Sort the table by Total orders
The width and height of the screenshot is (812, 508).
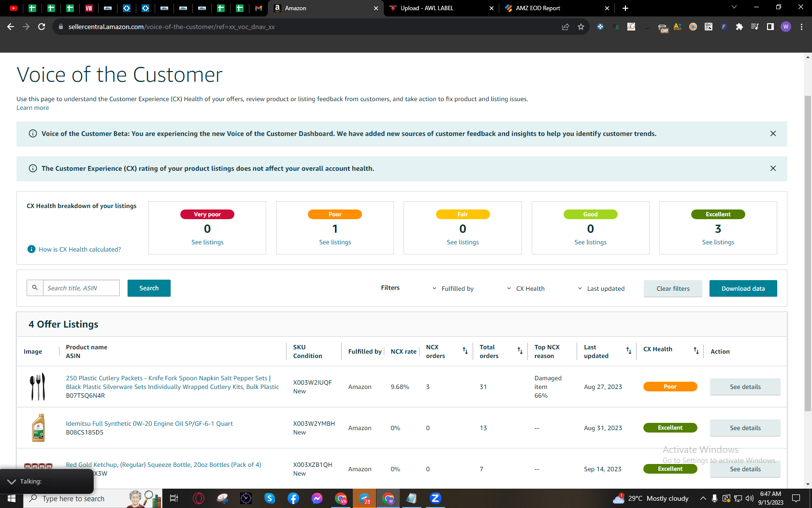(520, 351)
